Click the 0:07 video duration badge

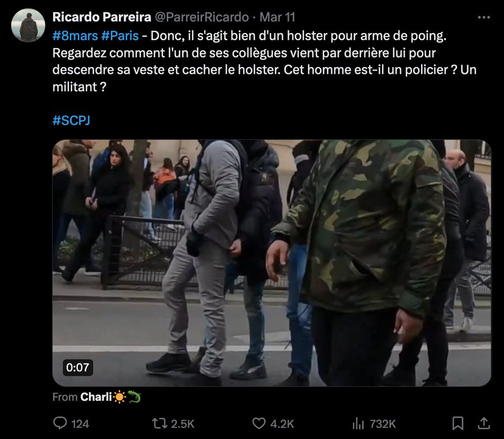pyautogui.click(x=77, y=367)
